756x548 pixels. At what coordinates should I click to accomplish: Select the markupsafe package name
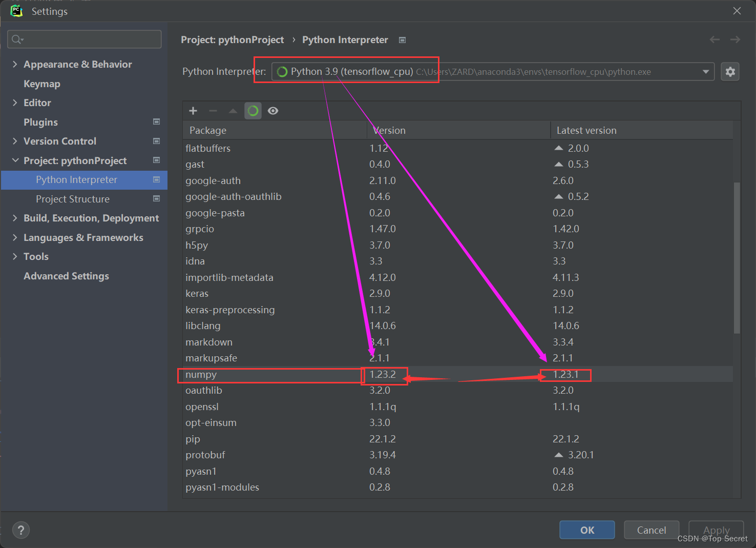point(211,358)
